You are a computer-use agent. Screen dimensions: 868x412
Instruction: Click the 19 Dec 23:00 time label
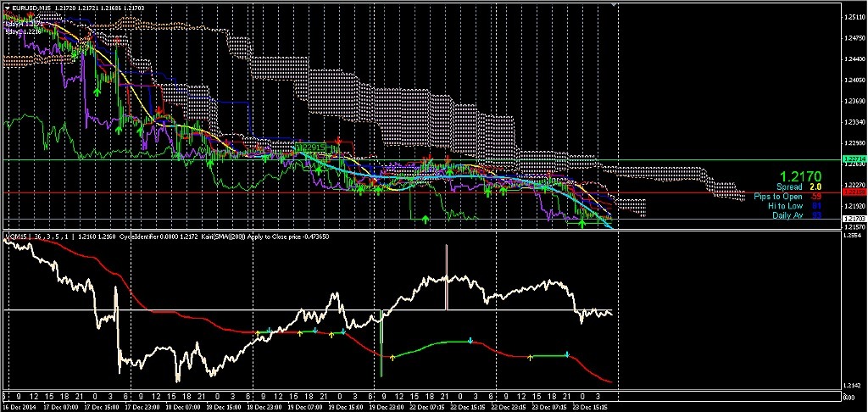tap(385, 407)
